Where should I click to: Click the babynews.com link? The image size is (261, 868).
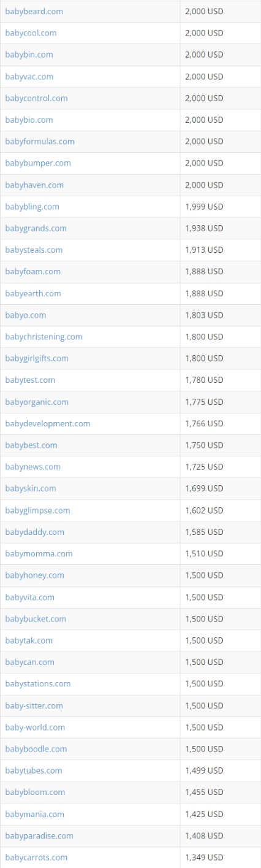coord(33,467)
